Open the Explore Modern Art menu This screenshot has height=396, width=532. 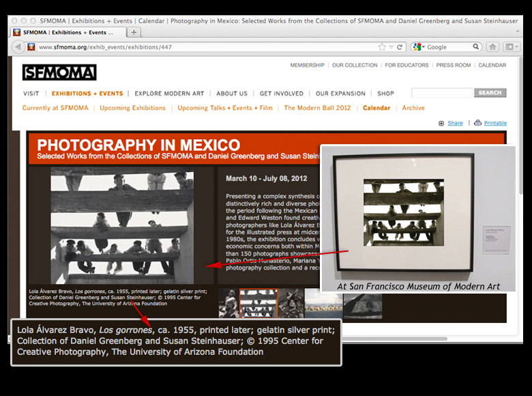point(168,94)
